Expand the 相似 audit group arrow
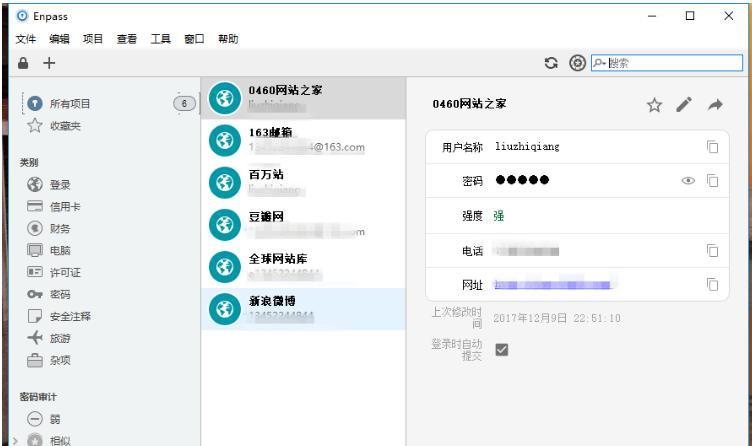Screen dimensions: 752x446 coord(15,440)
